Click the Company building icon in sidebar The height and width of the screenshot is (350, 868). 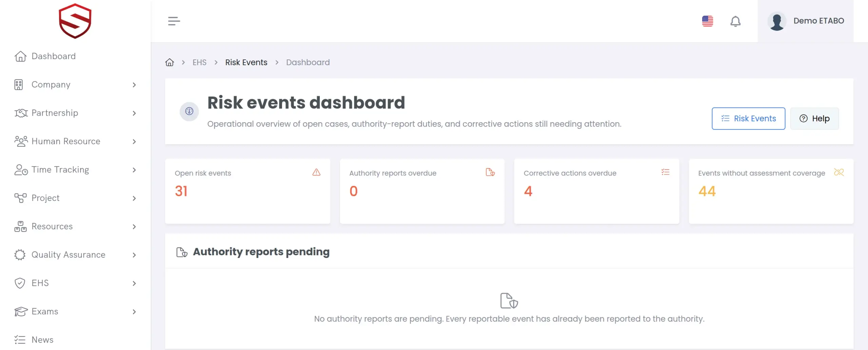19,85
